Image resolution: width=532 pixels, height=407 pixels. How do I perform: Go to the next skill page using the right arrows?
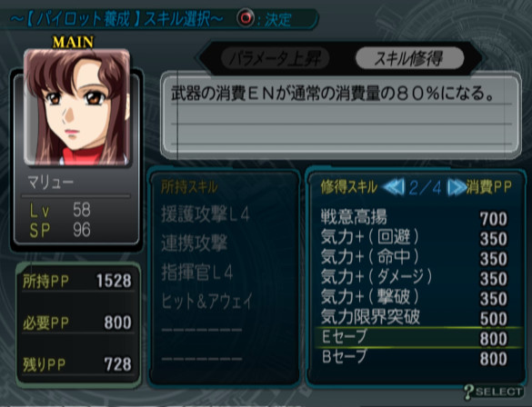point(457,187)
